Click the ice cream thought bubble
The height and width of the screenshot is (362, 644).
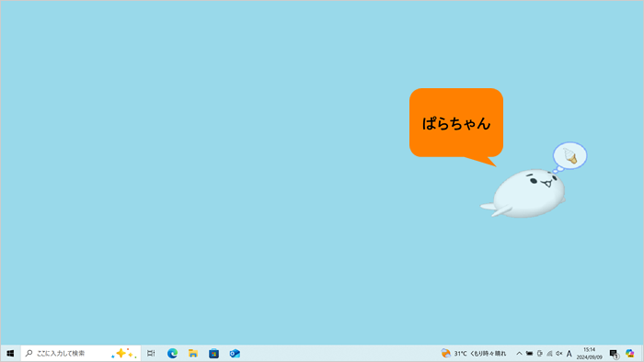pos(569,156)
